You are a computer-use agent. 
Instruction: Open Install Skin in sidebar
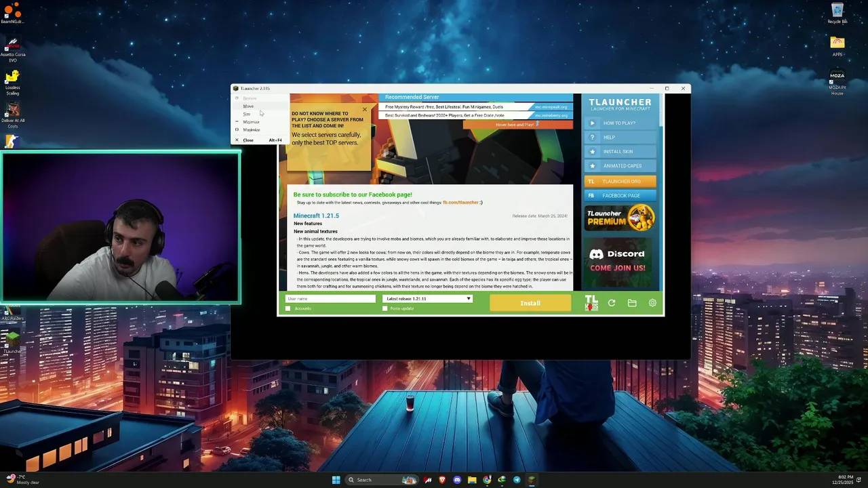tap(620, 152)
